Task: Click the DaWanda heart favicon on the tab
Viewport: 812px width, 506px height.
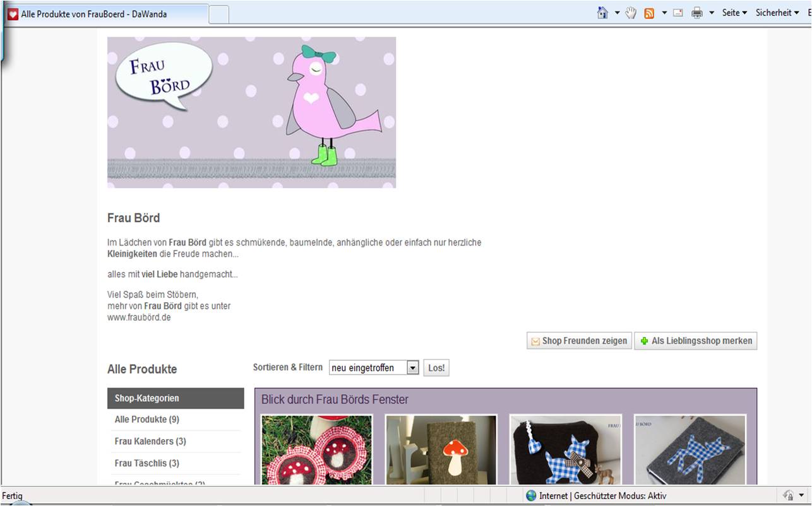Action: coord(13,14)
